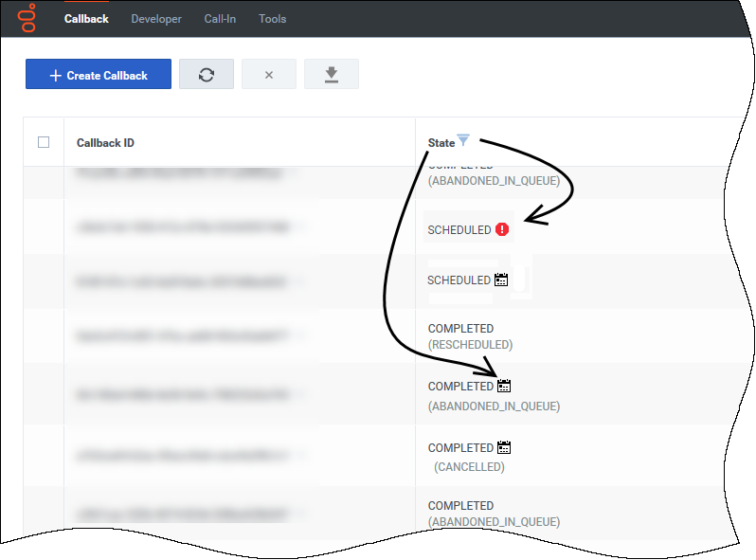The height and width of the screenshot is (560, 756).
Task: Click the blurred callback ID in first SCHEDULED row
Action: pos(180,227)
